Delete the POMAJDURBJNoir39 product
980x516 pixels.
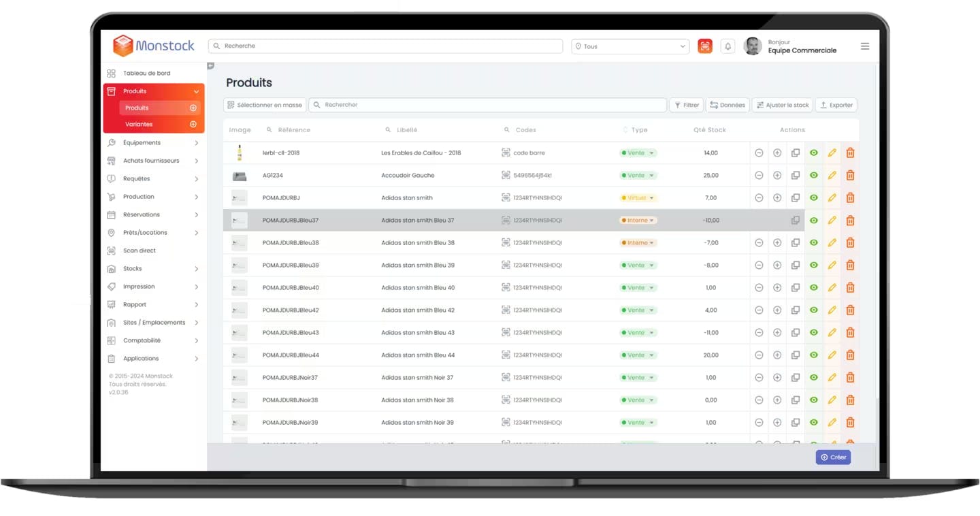850,423
